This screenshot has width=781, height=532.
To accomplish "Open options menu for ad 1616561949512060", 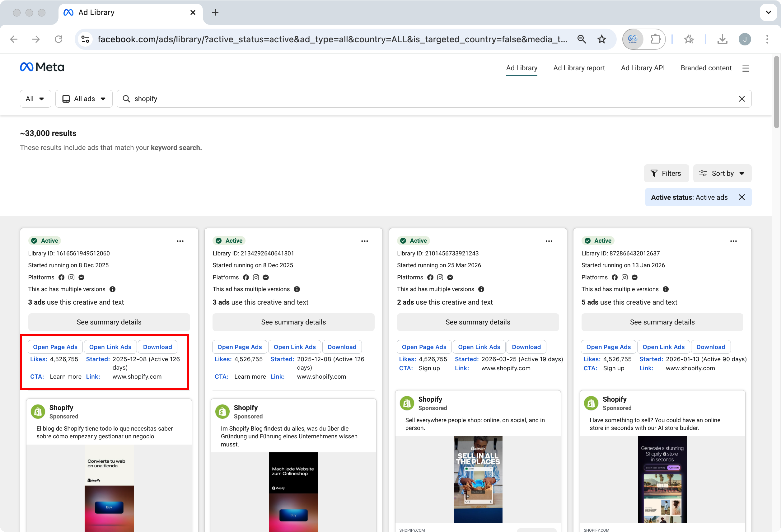I will (180, 241).
